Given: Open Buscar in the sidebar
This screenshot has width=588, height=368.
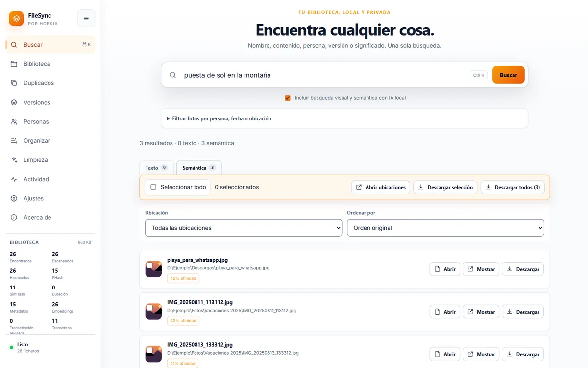Looking at the screenshot, I should (50, 45).
